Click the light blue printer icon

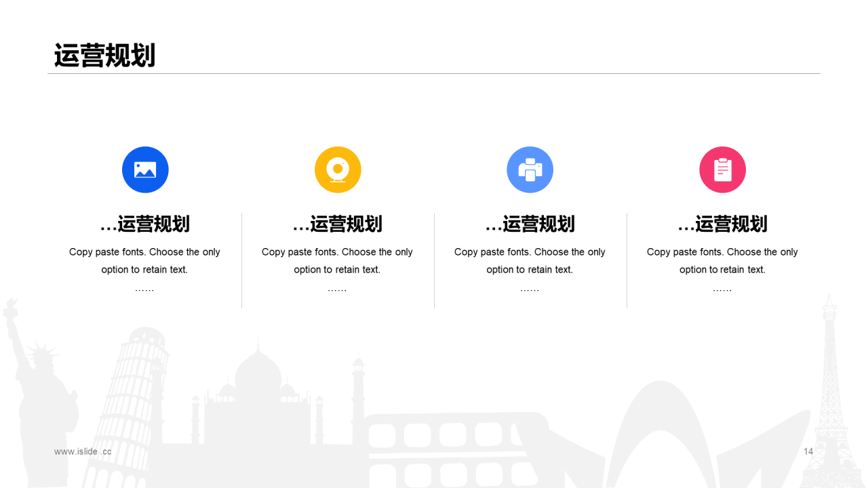[530, 169]
